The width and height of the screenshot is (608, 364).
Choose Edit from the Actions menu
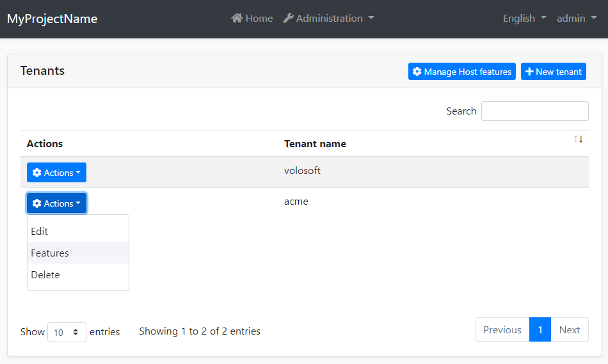[x=40, y=232]
